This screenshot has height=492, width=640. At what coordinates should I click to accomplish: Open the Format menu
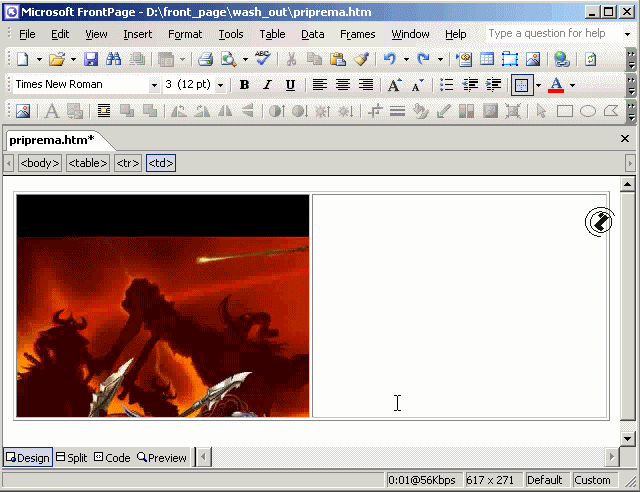coord(185,34)
